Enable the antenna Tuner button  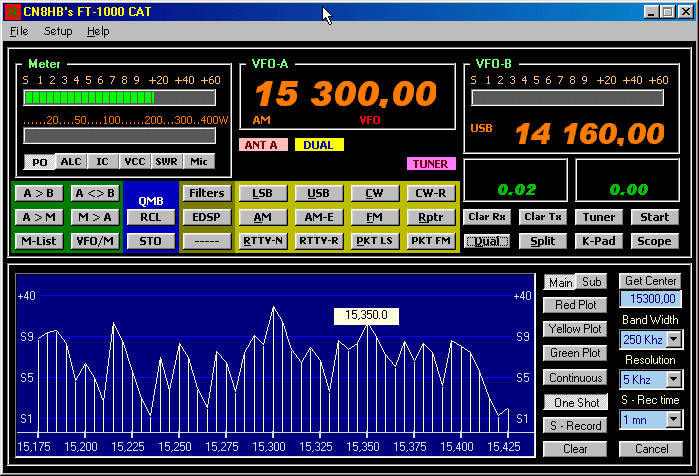(599, 217)
